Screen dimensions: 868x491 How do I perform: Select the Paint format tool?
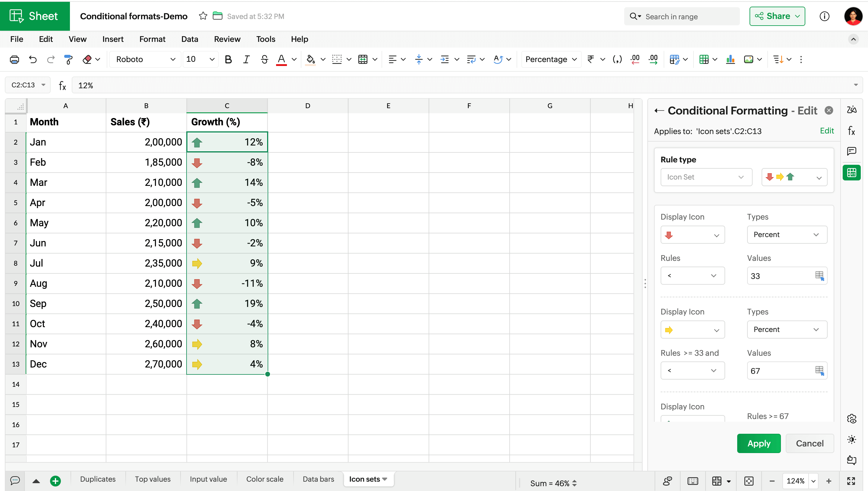coord(68,59)
